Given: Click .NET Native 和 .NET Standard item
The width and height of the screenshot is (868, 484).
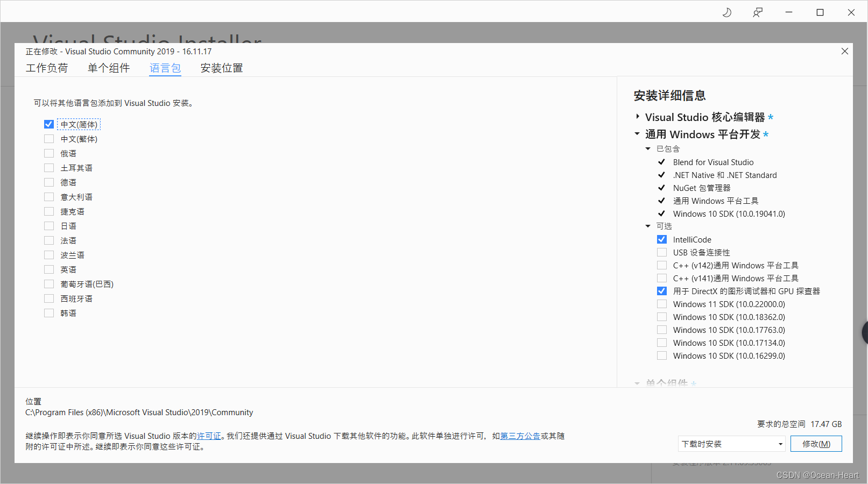Looking at the screenshot, I should (725, 175).
